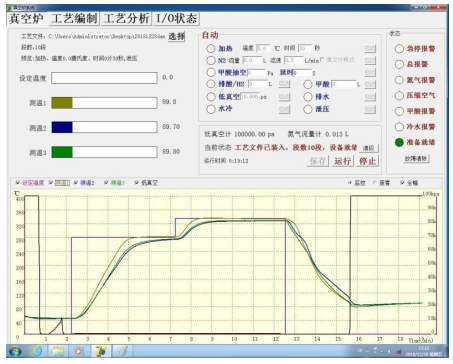The height and width of the screenshot is (364, 453).
Task: Switch to the 工艺编制 tab
Action: click(x=74, y=18)
